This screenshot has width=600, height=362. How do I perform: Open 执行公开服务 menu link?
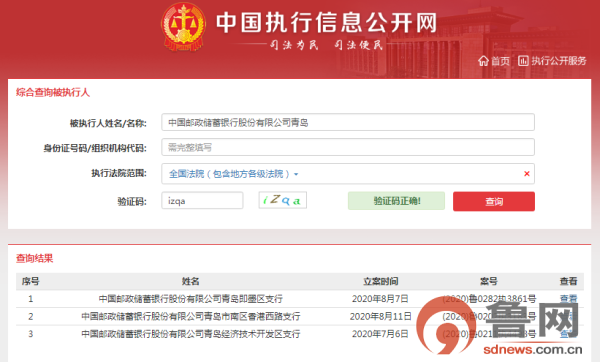[x=558, y=61]
